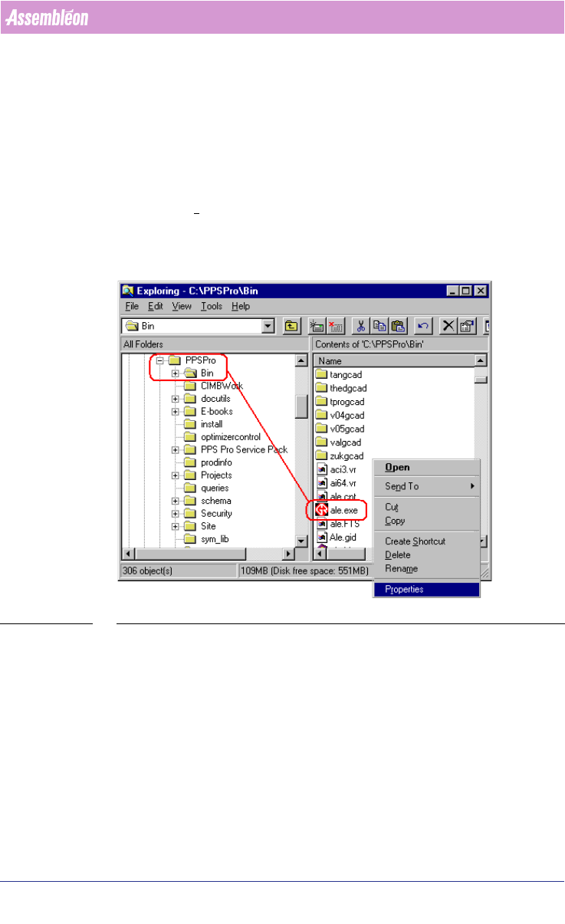
Task: Open the Edit menu
Action: 156,306
